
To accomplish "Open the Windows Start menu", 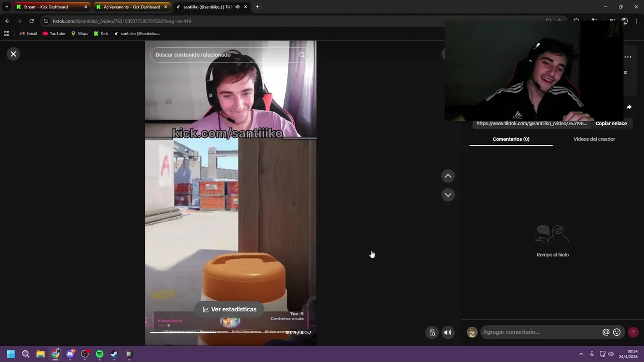I will click(11, 354).
